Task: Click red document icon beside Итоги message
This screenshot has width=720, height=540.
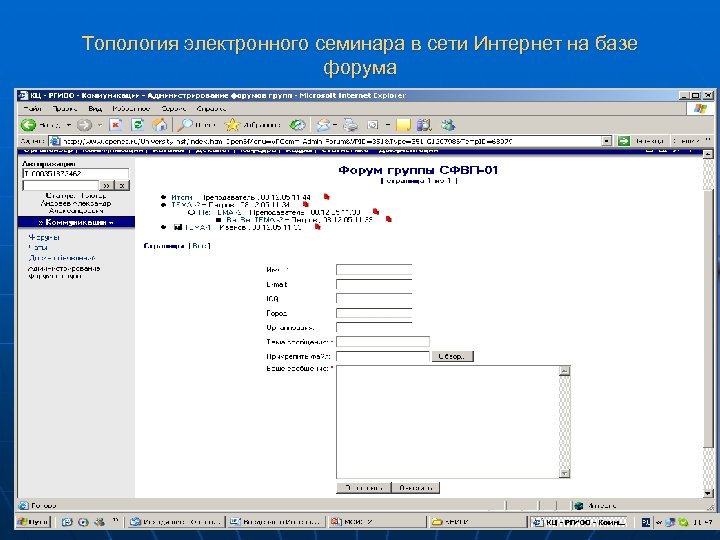Action: [x=326, y=197]
